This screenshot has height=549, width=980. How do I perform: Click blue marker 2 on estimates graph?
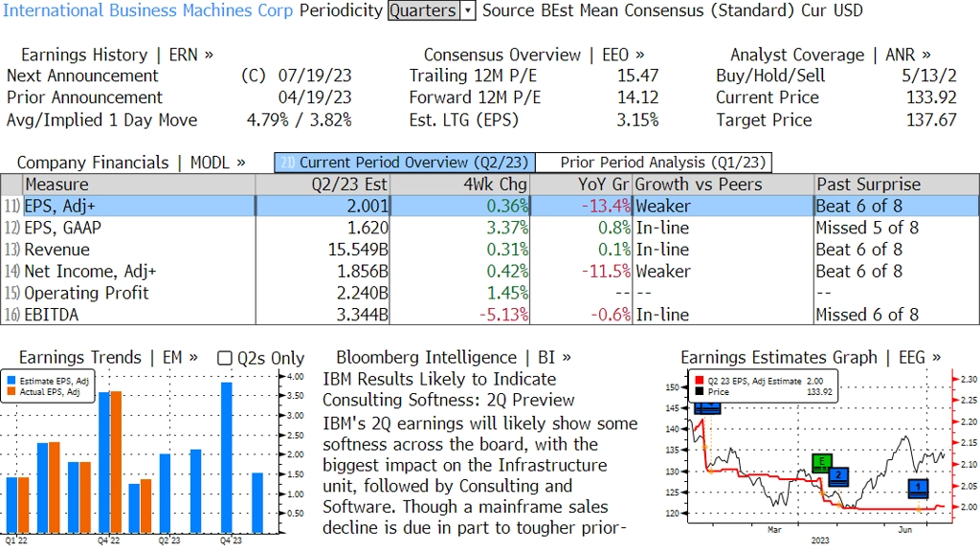[838, 476]
